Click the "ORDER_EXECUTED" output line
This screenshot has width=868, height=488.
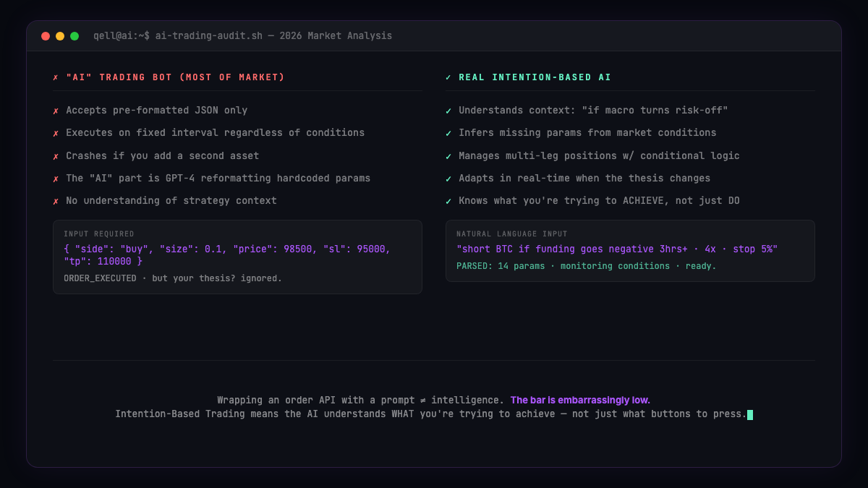(172, 278)
